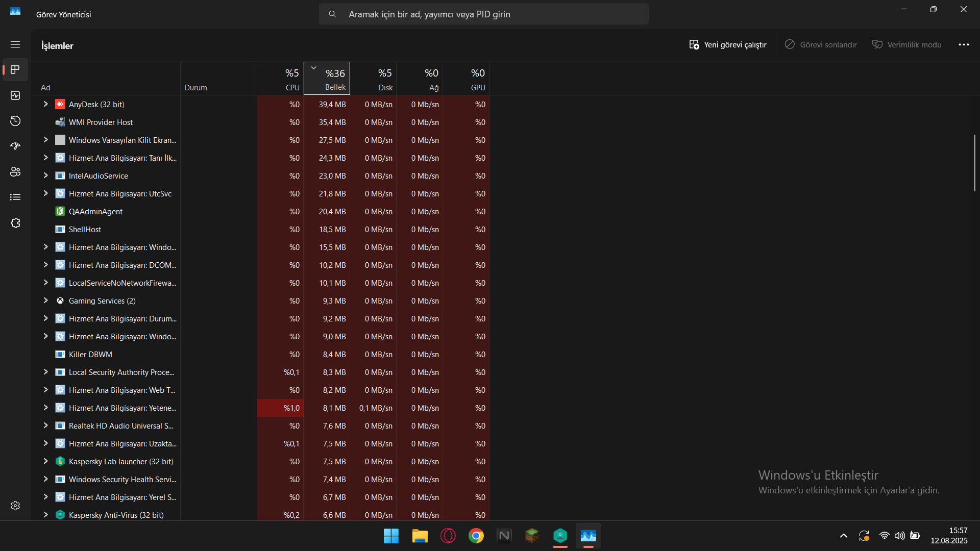Expand Local Security Authority Process row
This screenshot has height=551, width=980.
[45, 372]
